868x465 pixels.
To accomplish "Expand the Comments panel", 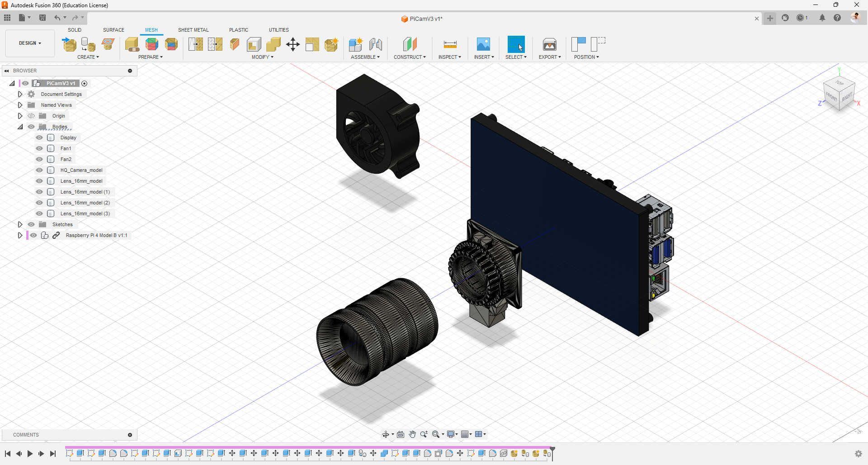I will [130, 435].
